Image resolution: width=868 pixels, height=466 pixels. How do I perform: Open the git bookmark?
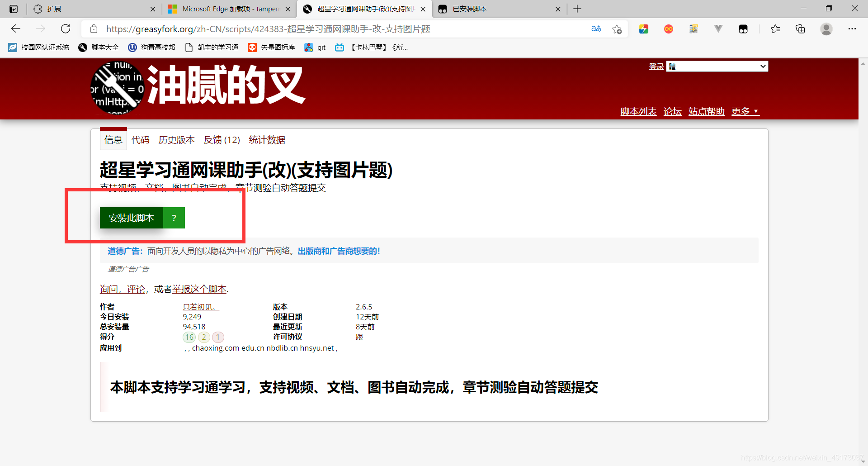(315, 48)
